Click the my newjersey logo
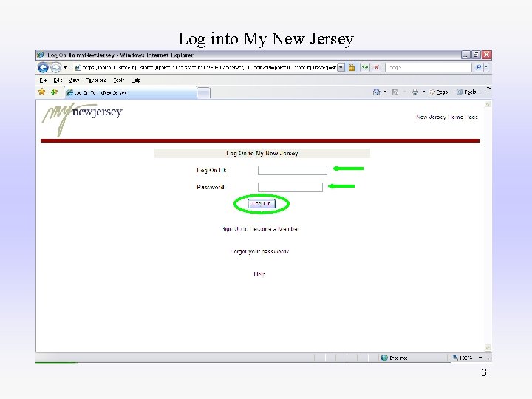The width and height of the screenshot is (532, 399). [81, 119]
